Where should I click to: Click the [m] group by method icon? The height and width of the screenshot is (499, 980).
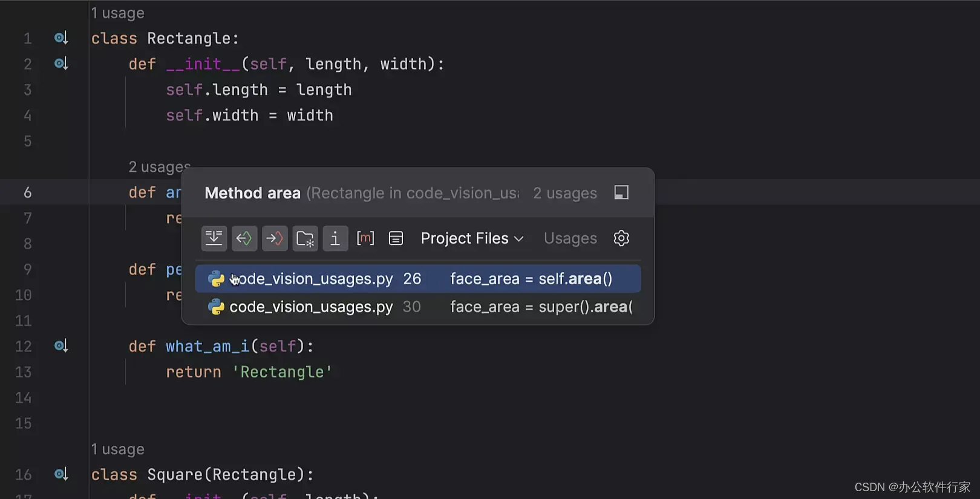(x=365, y=238)
